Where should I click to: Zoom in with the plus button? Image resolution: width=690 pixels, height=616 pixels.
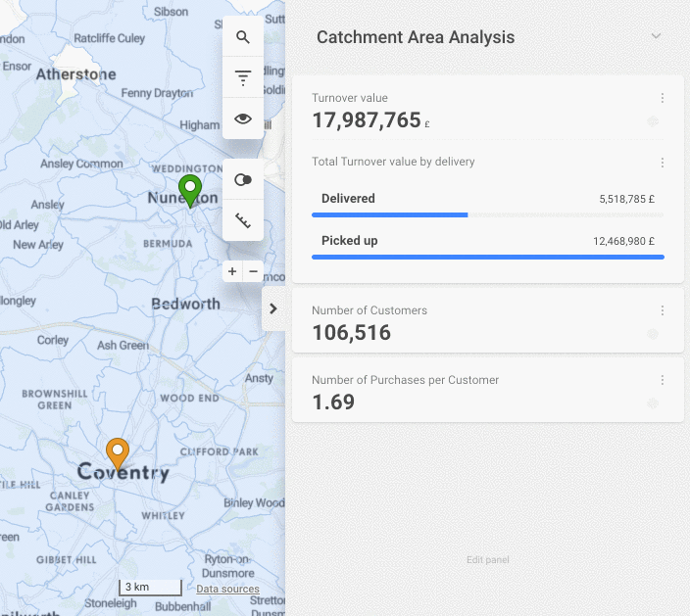pos(232,272)
